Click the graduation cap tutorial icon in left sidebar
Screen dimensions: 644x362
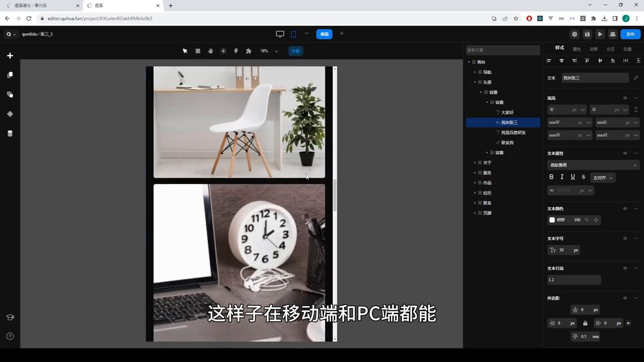(x=10, y=317)
